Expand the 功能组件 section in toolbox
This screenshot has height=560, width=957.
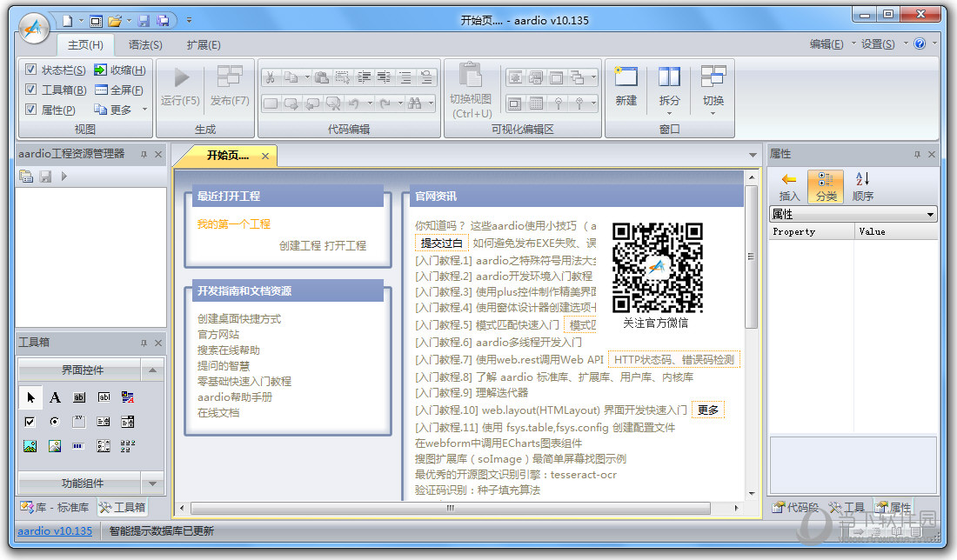point(152,483)
